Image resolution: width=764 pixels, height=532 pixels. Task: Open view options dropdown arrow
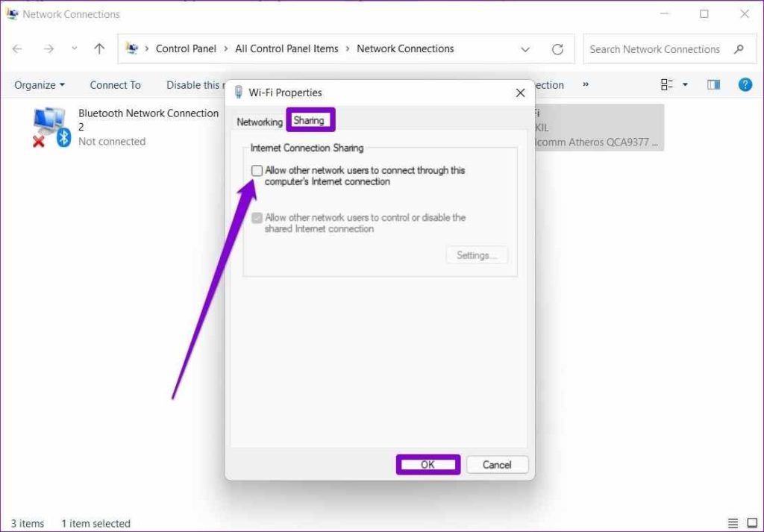point(685,85)
